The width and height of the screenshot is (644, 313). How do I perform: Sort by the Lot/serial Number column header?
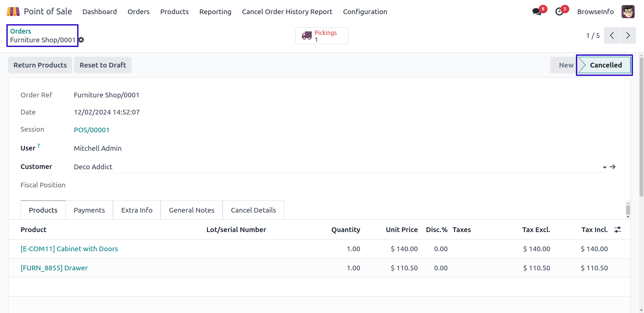coord(236,230)
